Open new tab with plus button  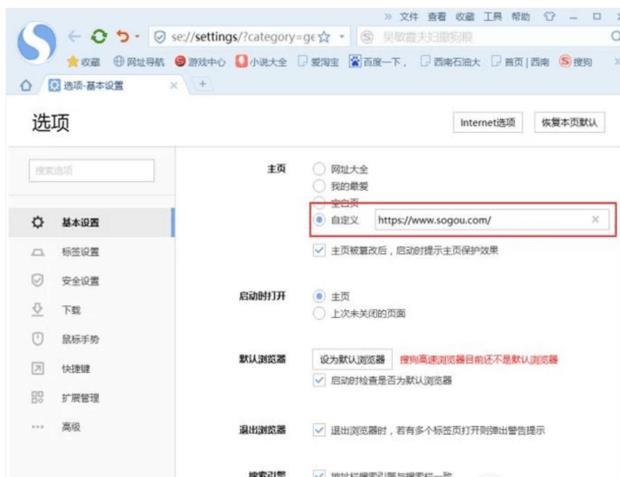(203, 86)
